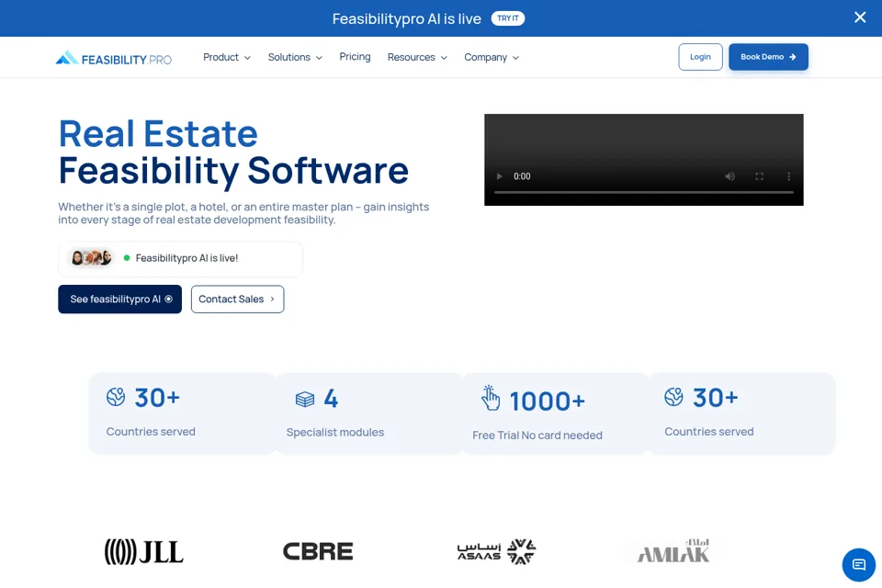Click the modules stack icon beside 4
The image size is (882, 588).
(305, 399)
